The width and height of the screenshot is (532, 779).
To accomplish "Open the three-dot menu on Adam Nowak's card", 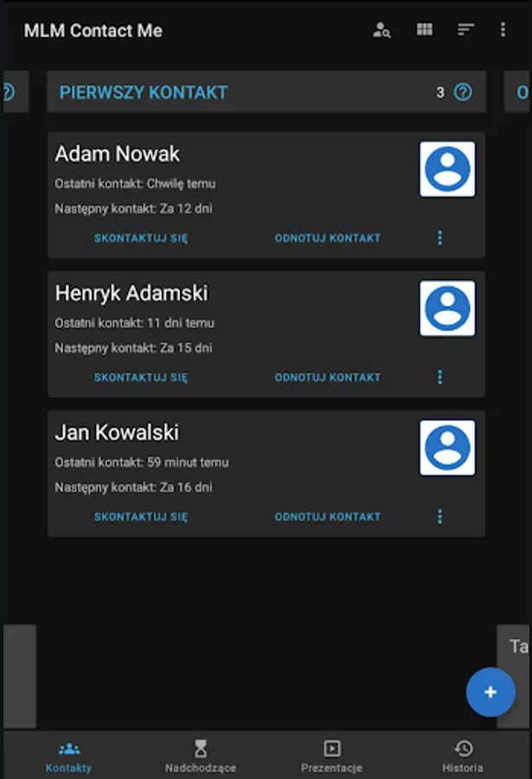I will pyautogui.click(x=439, y=237).
